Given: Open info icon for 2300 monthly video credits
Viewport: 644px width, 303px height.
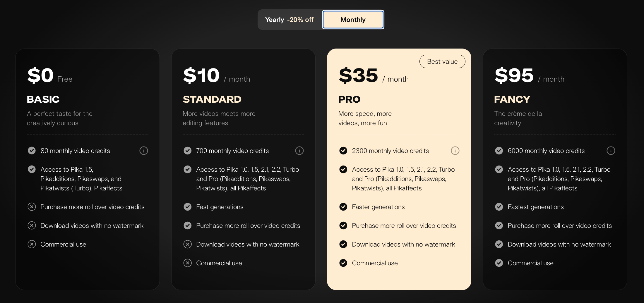Looking at the screenshot, I should pyautogui.click(x=455, y=151).
